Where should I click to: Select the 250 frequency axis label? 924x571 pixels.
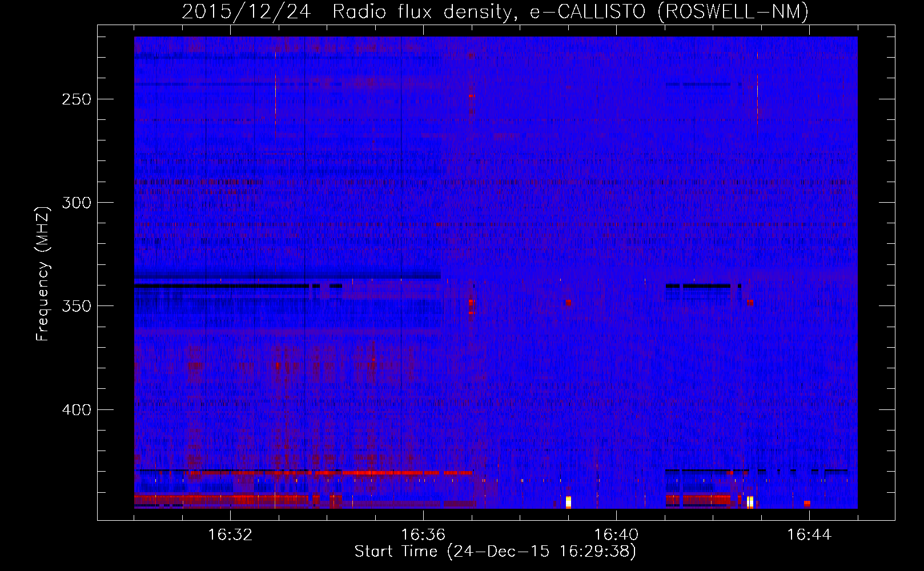(77, 99)
